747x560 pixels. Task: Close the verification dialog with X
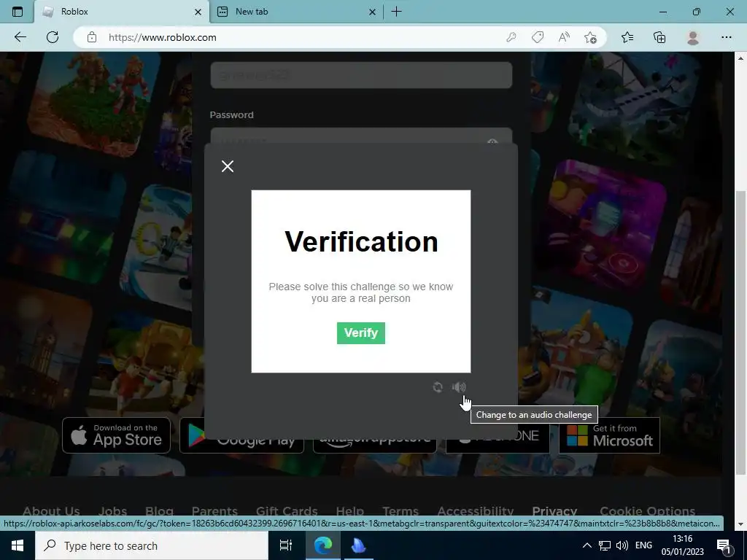click(x=228, y=166)
